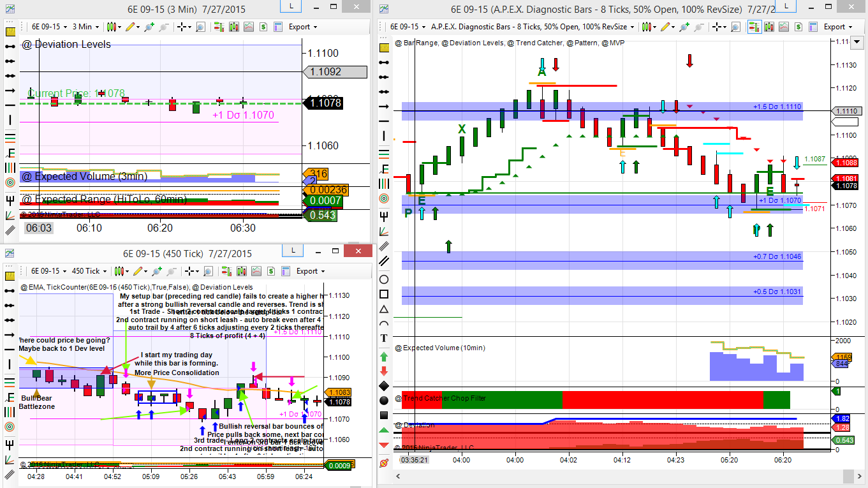Open Indicators dialog in 3 Min chart toolbar
Image resolution: width=868 pixels, height=488 pixels.
coord(248,27)
